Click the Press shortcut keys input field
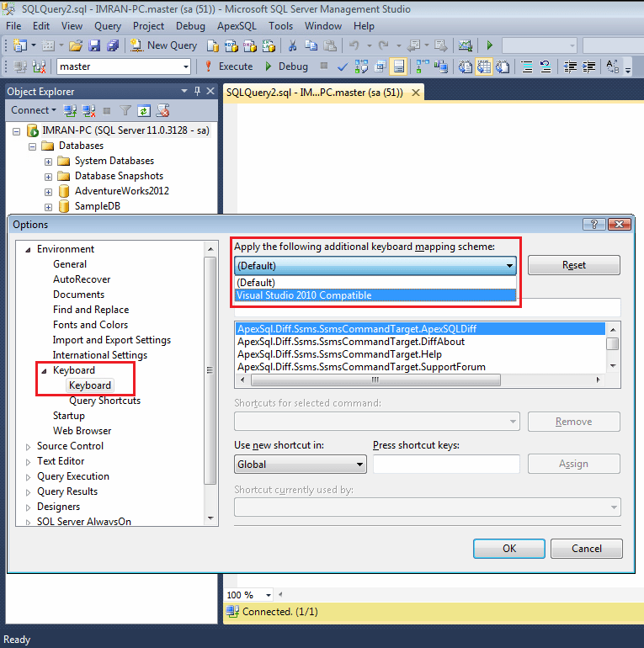Image resolution: width=644 pixels, height=648 pixels. pyautogui.click(x=446, y=464)
